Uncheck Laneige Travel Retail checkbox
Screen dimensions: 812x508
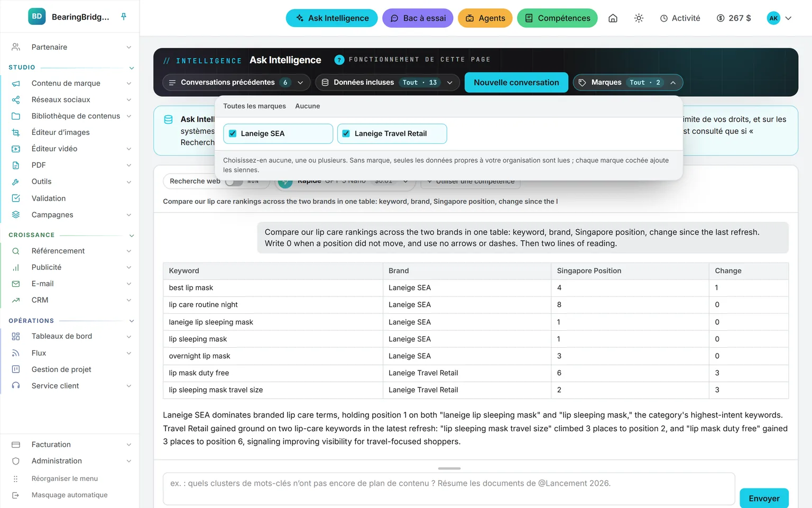(x=346, y=133)
